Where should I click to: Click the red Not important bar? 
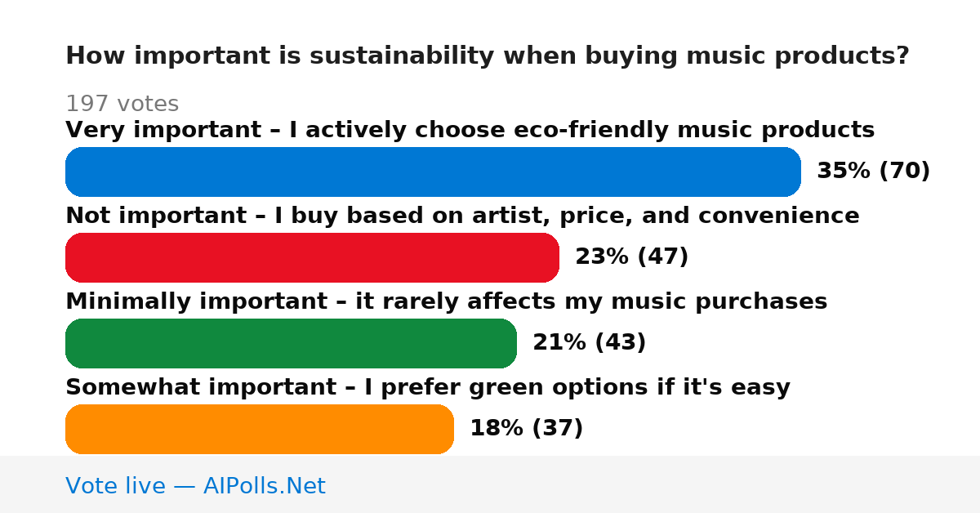(312, 257)
